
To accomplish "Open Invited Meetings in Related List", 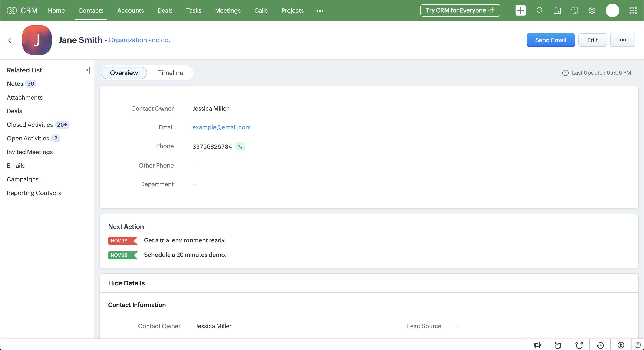I will coord(30,152).
